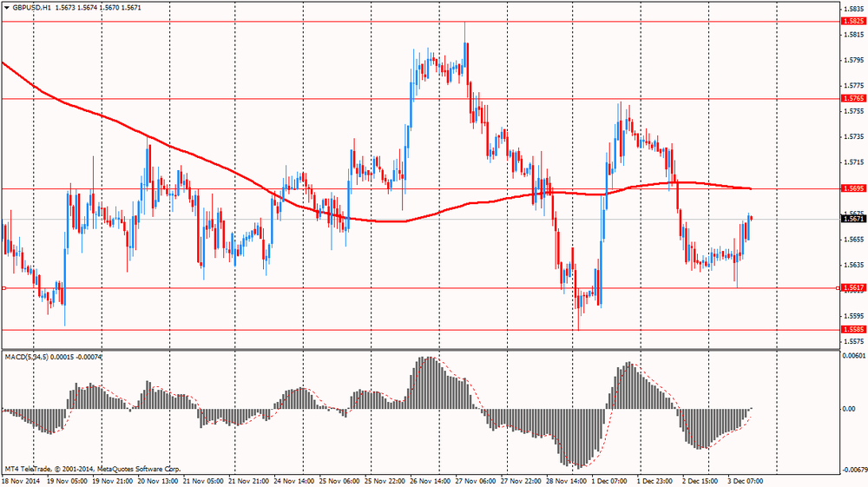Click the 21 Nov 21:00 time label

pyautogui.click(x=248, y=482)
